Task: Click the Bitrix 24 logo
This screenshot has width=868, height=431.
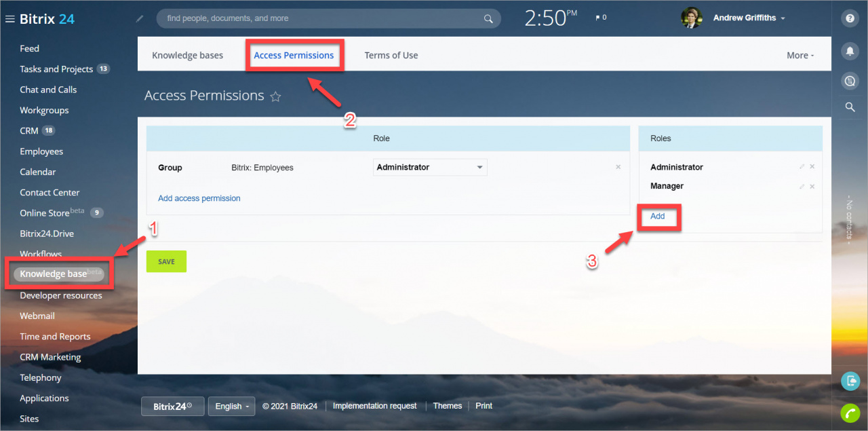Action: tap(47, 19)
